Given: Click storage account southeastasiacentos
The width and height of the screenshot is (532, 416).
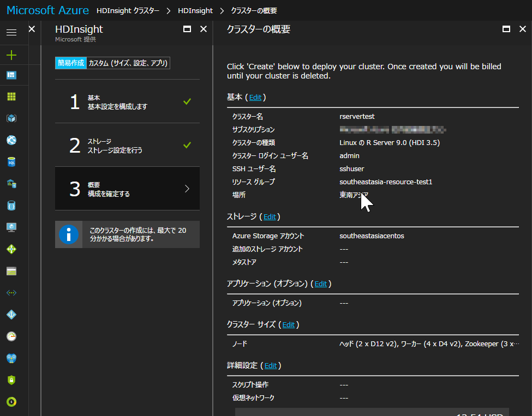Looking at the screenshot, I should [372, 236].
